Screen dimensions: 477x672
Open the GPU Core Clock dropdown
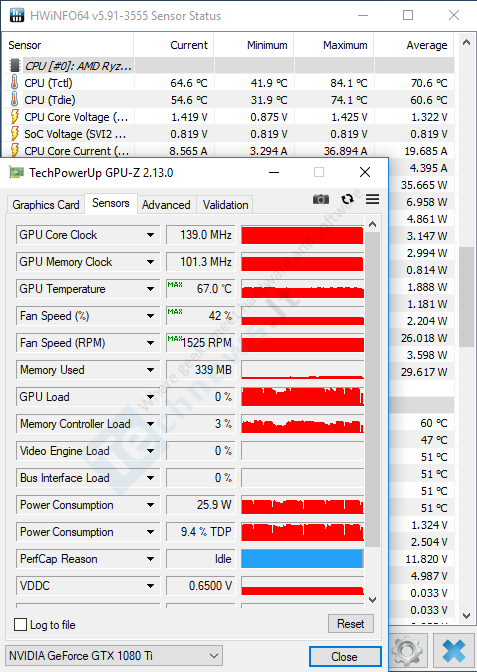tap(150, 235)
